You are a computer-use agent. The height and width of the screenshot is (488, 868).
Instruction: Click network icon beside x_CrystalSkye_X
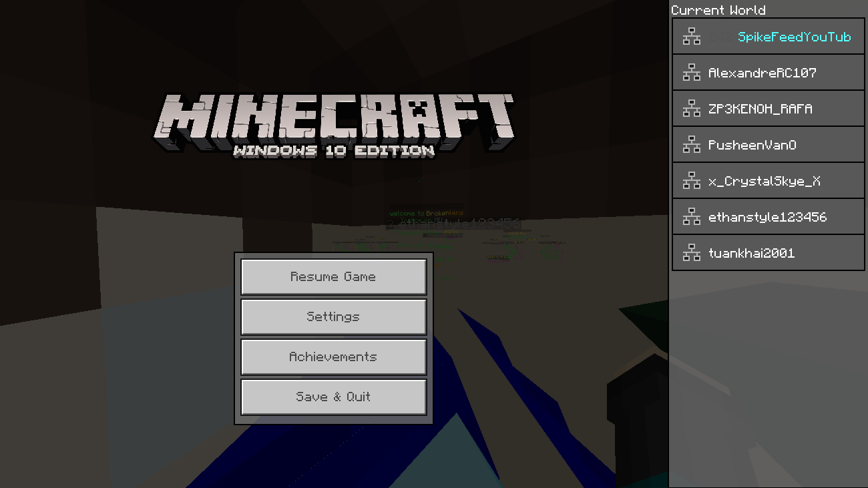click(x=692, y=181)
